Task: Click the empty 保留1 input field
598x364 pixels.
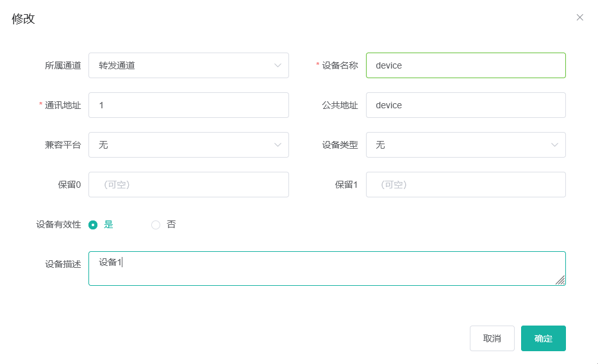Action: tap(465, 185)
